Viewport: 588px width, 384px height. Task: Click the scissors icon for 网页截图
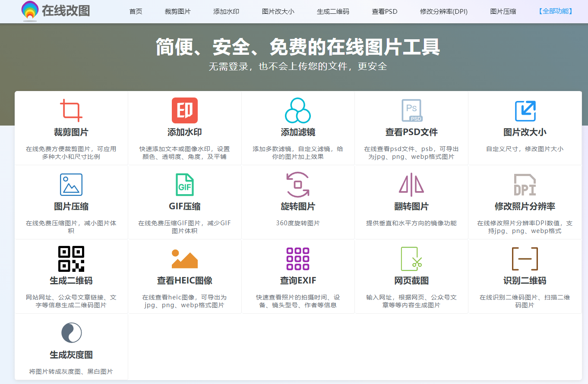click(411, 259)
